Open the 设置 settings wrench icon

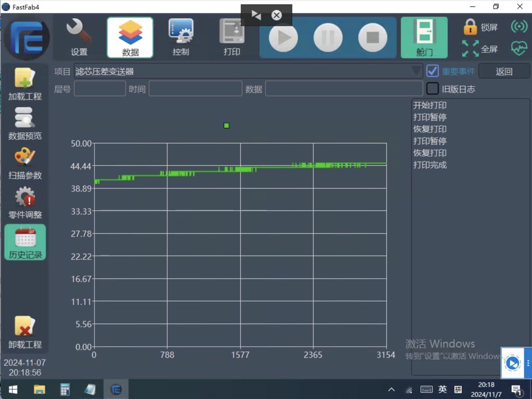coord(79,37)
